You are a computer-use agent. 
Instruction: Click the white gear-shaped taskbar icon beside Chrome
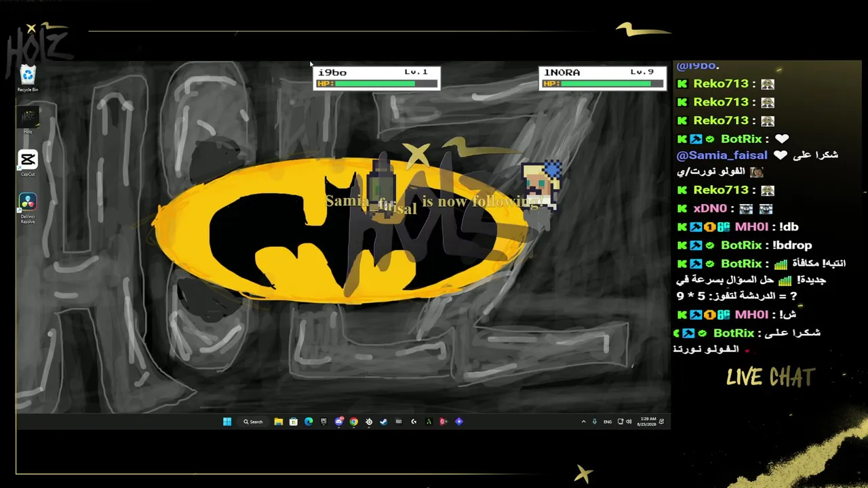point(369,422)
